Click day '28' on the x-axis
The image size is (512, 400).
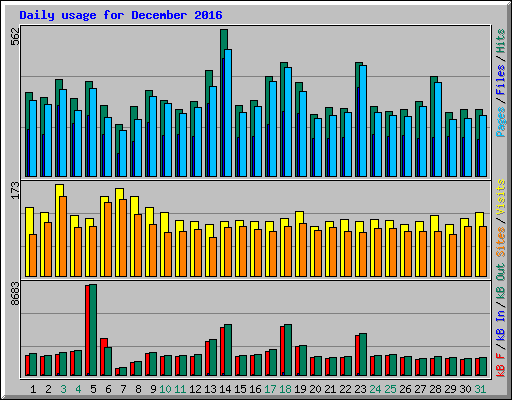point(435,389)
